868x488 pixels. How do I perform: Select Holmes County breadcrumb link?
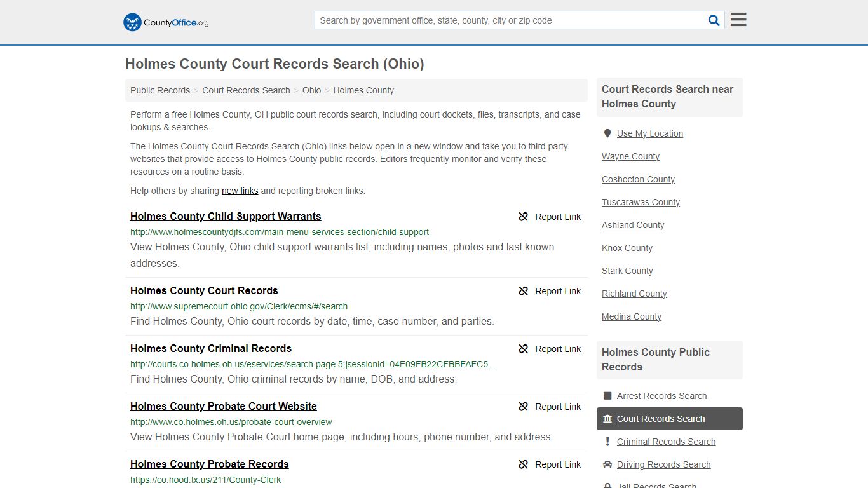point(363,90)
